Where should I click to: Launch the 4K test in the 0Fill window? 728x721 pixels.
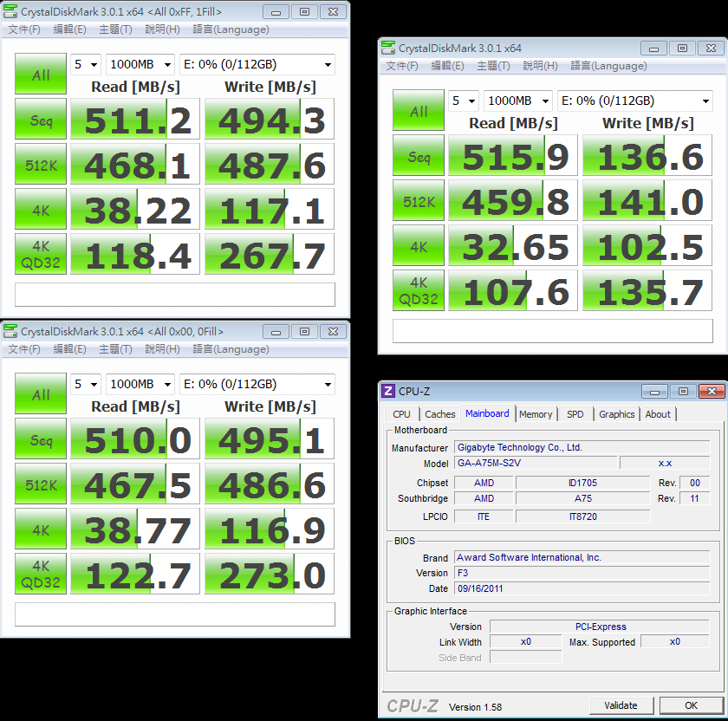(41, 529)
